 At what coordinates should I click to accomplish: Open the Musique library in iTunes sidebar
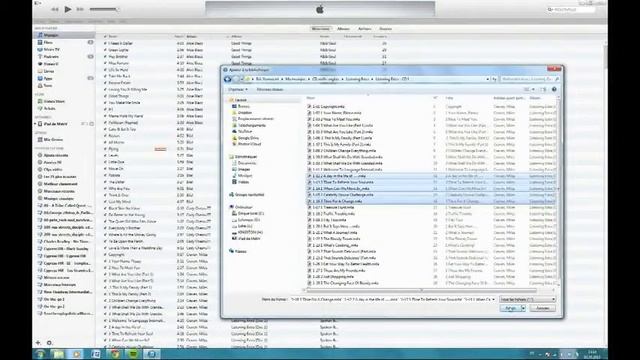pyautogui.click(x=51, y=36)
